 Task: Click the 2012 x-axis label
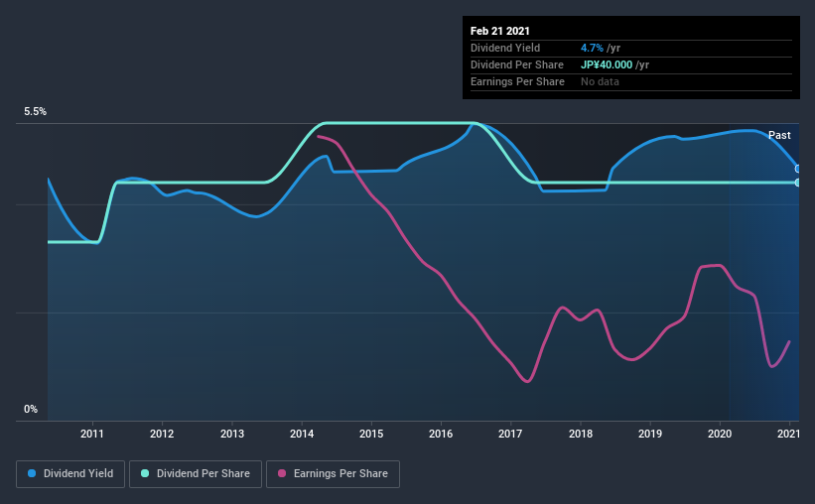pos(162,434)
